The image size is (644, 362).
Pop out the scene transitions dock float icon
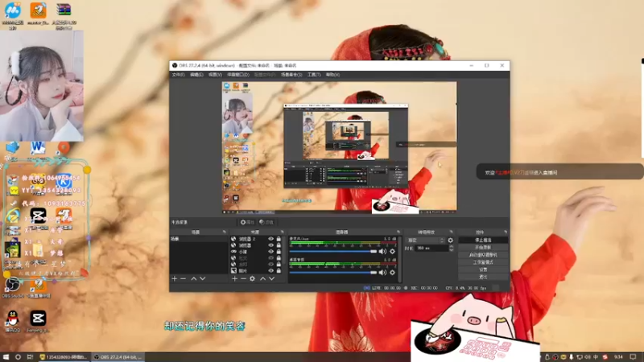click(451, 232)
